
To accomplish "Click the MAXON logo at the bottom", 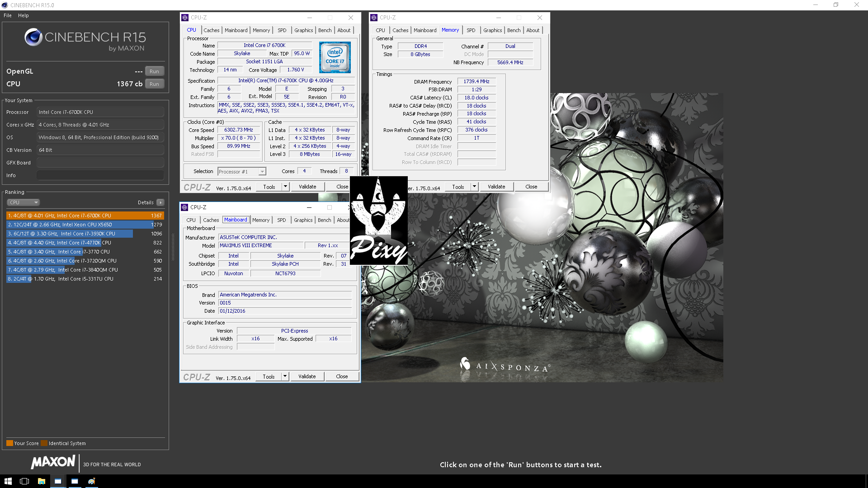I will (x=53, y=462).
